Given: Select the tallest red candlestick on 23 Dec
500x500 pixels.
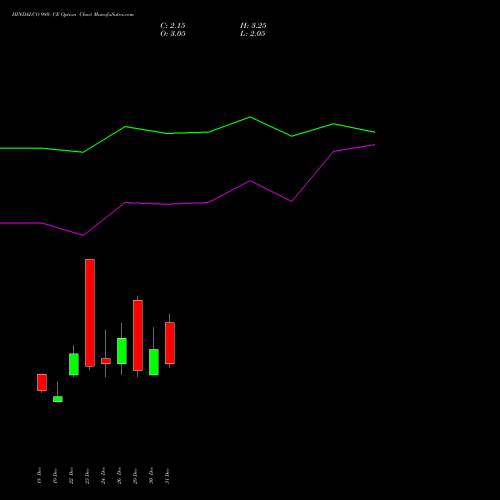Looking at the screenshot, I should pyautogui.click(x=90, y=313).
